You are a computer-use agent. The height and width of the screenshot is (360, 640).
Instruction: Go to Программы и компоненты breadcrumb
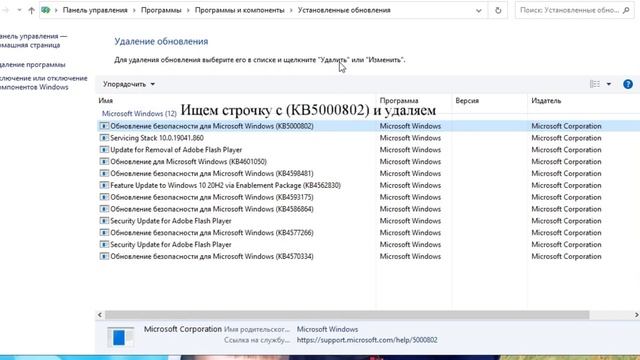coord(239,10)
